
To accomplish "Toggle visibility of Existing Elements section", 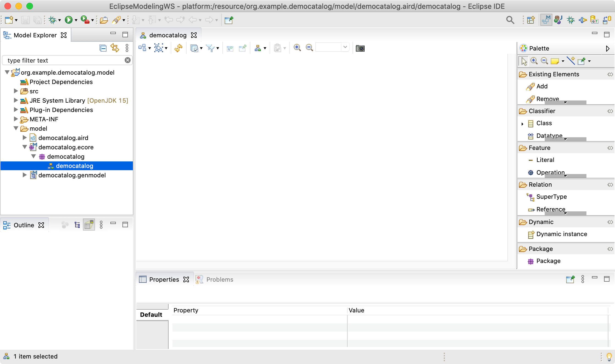I will tap(610, 74).
